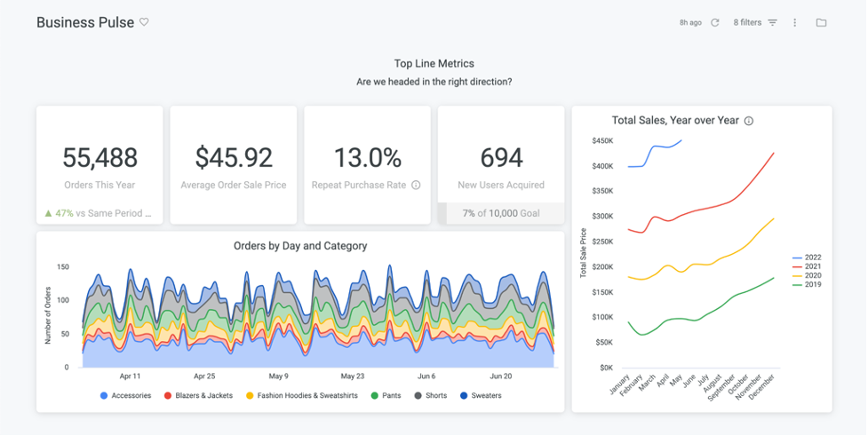Expand the 8 filters label

pos(746,23)
